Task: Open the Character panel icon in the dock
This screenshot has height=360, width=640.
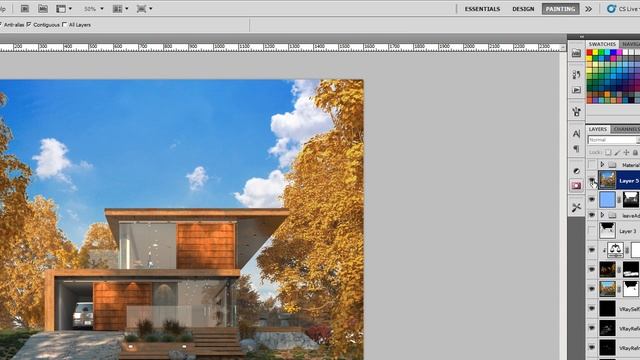Action: coord(576,133)
